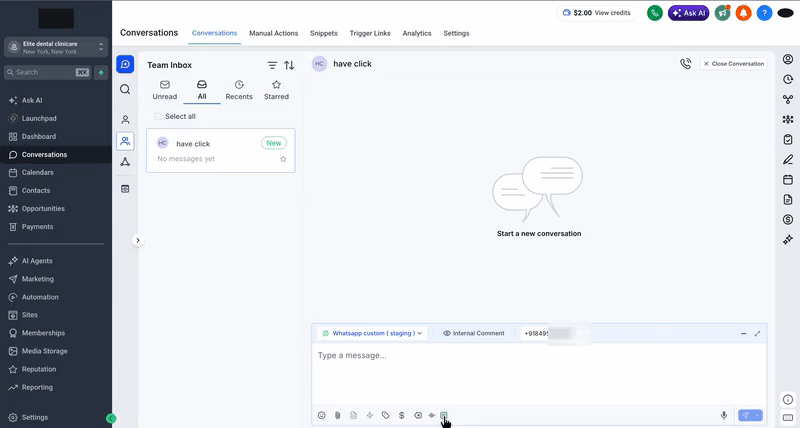Click the Type a message field

tap(539, 375)
